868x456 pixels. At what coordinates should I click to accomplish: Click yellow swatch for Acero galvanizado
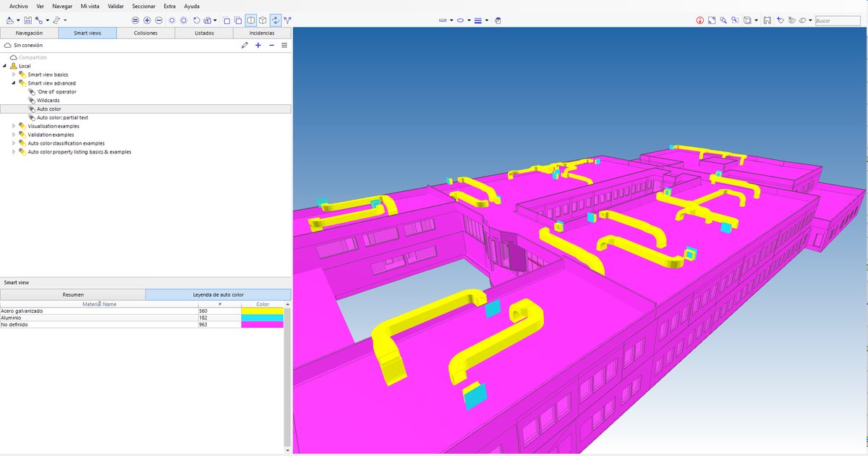point(263,311)
